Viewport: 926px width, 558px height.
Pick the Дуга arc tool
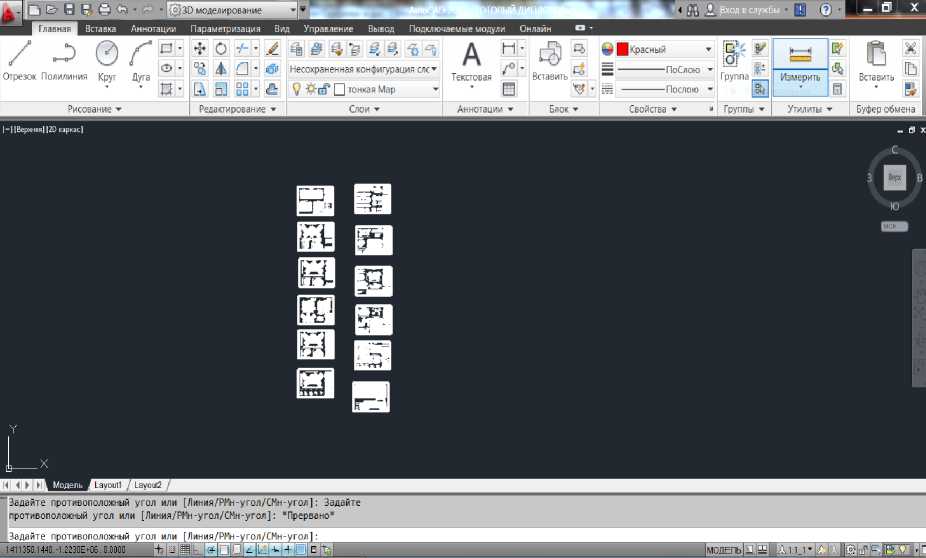pyautogui.click(x=140, y=62)
